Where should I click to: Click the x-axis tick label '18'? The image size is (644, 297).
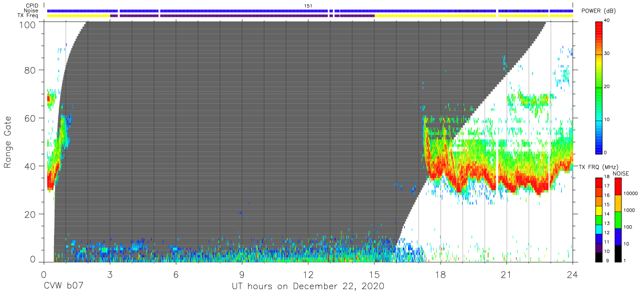441,274
